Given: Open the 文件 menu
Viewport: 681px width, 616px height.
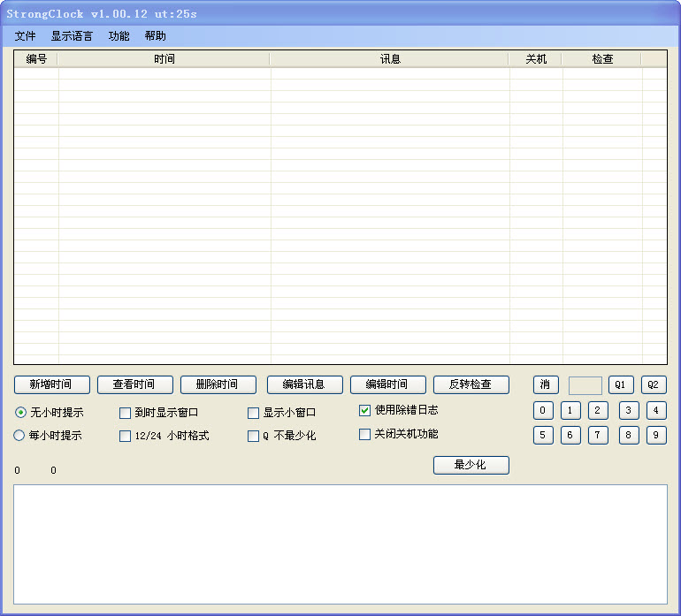Looking at the screenshot, I should 26,36.
